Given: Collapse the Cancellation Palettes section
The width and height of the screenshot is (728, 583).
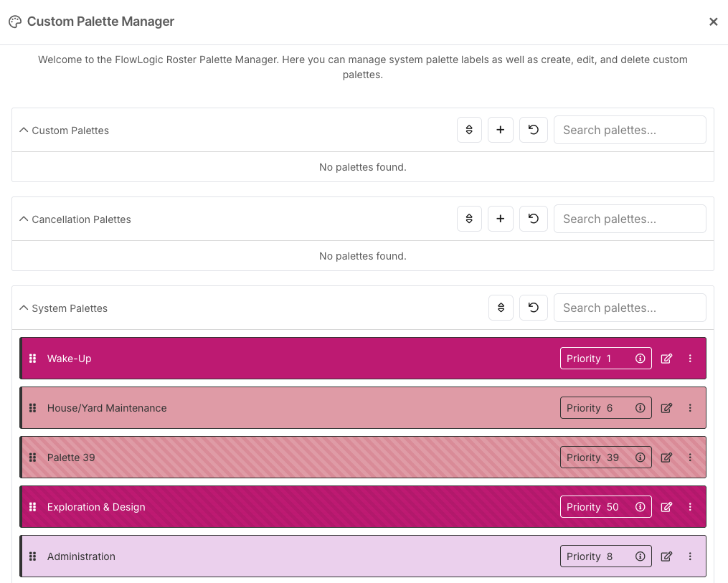Looking at the screenshot, I should [24, 219].
